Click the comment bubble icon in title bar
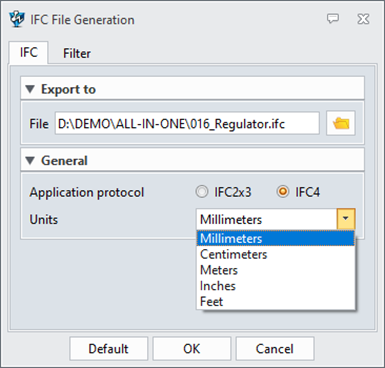Screen dimensions: 385x368 point(333,19)
